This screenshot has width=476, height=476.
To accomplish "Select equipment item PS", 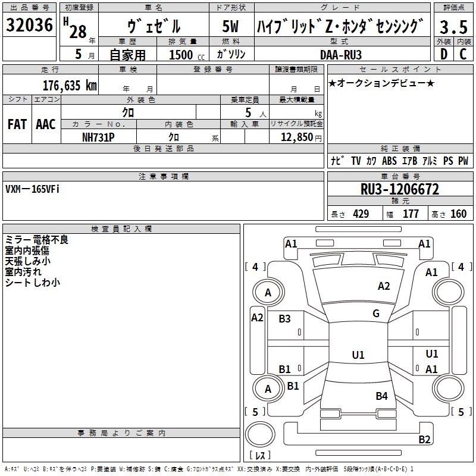I will click(x=448, y=161).
